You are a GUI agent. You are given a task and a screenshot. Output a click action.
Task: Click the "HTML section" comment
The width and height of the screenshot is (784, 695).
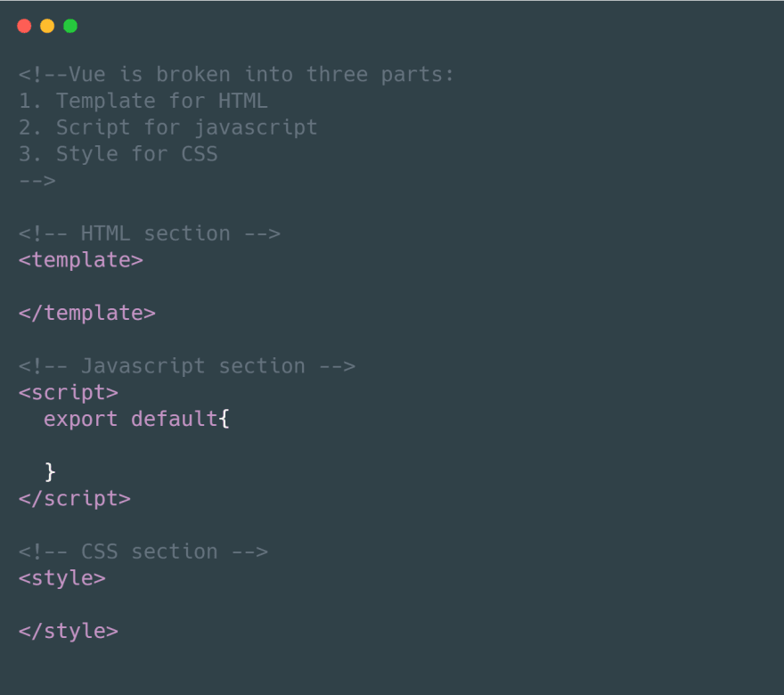click(x=149, y=233)
